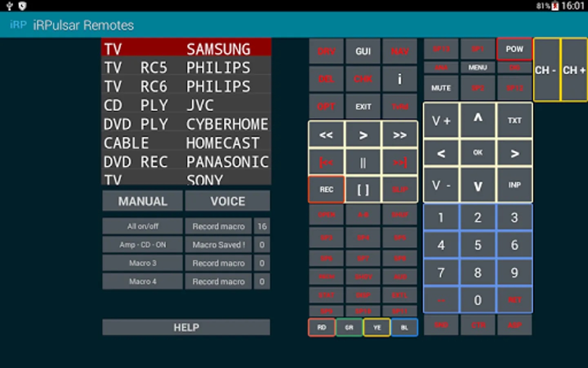Tap the Macro Saved ! button

[218, 245]
